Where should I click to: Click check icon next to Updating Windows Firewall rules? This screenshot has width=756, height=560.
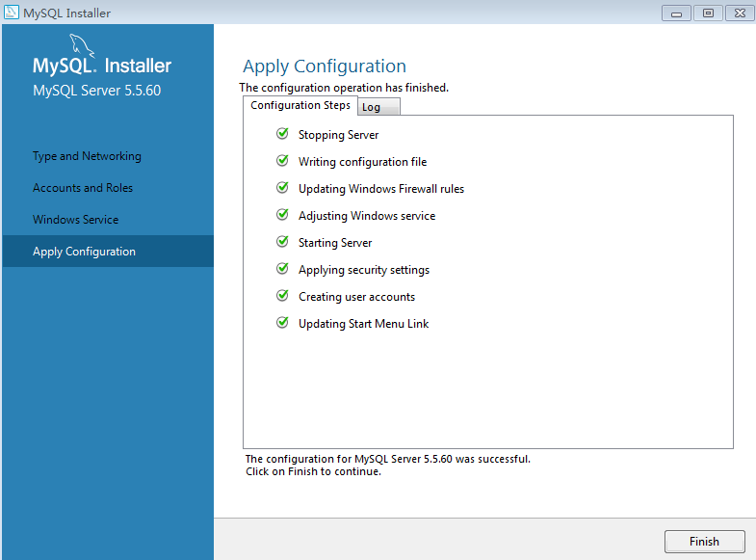coord(282,188)
